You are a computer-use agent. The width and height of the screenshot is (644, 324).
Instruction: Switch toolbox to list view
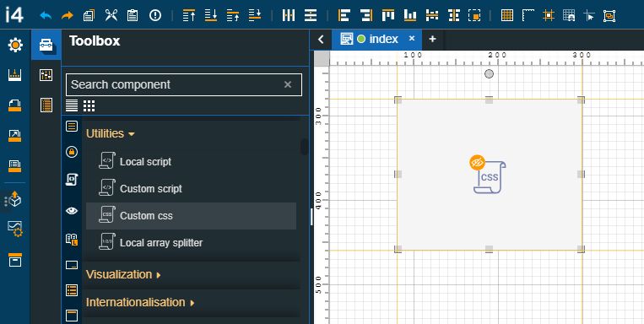(x=72, y=105)
